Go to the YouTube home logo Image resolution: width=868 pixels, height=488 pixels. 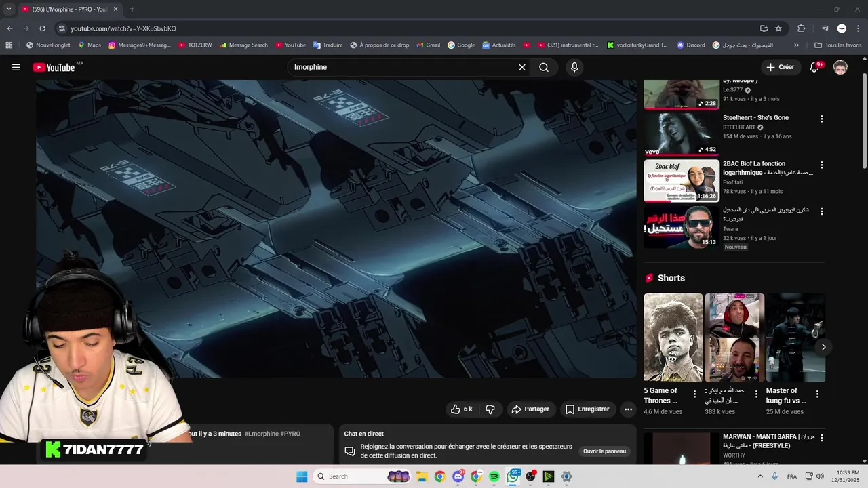54,67
